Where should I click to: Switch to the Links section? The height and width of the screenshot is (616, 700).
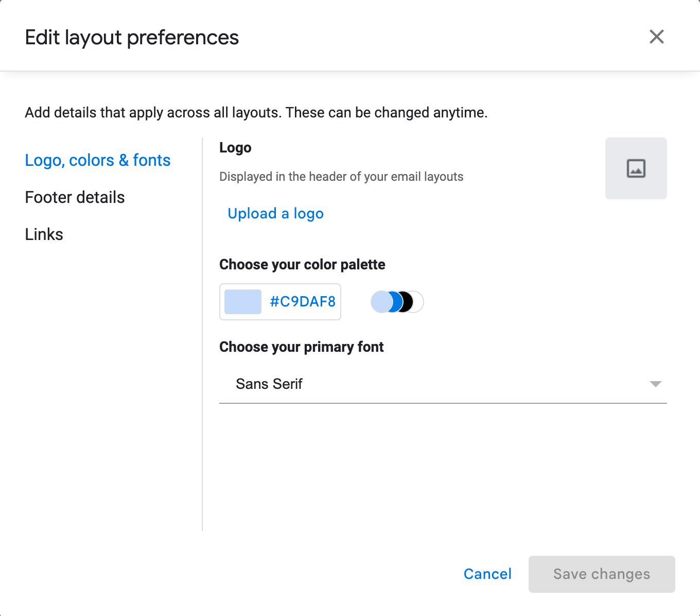point(44,234)
